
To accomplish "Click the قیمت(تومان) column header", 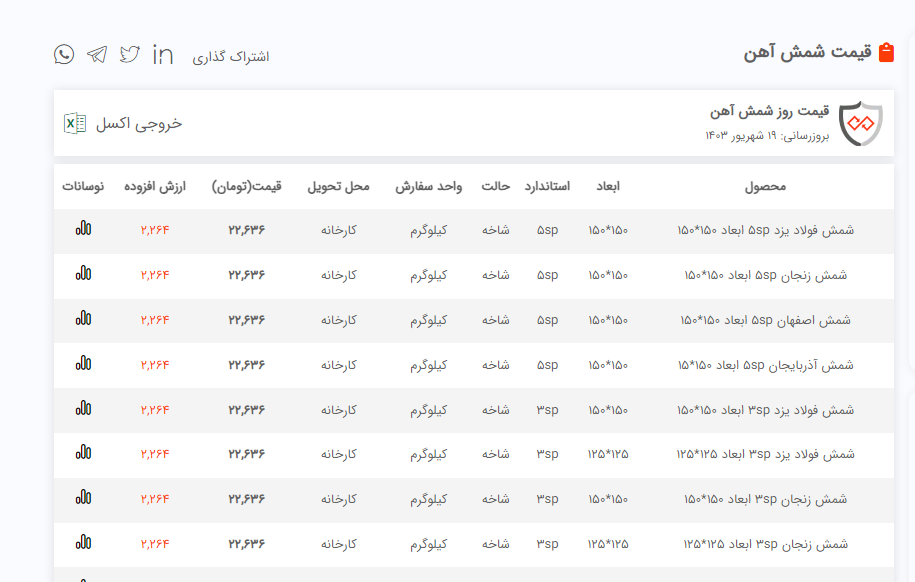I will click(247, 187).
